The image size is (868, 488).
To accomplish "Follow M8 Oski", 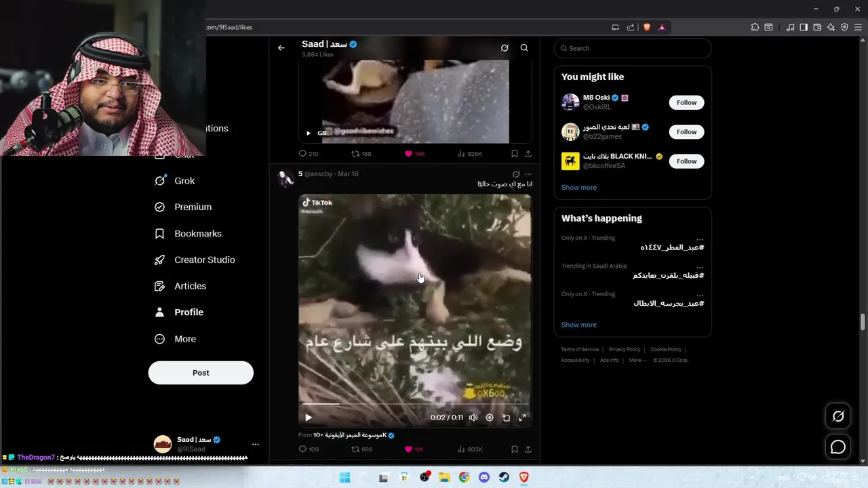I will click(x=686, y=102).
